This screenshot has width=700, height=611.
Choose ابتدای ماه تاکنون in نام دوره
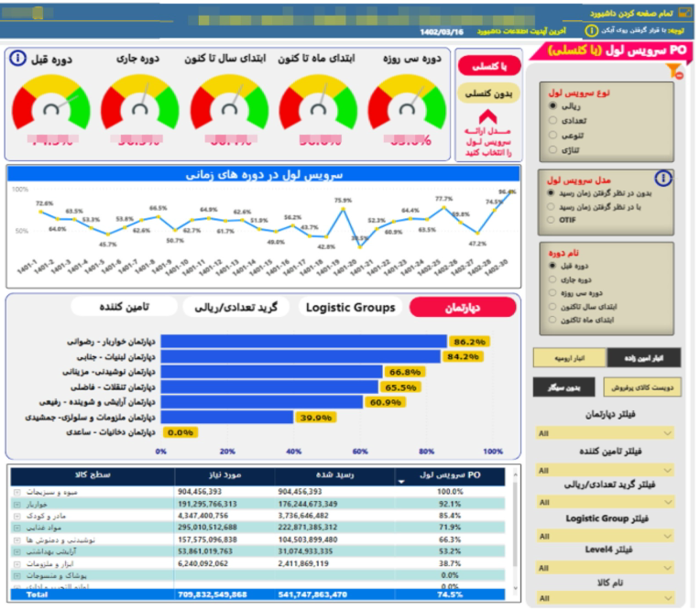552,320
